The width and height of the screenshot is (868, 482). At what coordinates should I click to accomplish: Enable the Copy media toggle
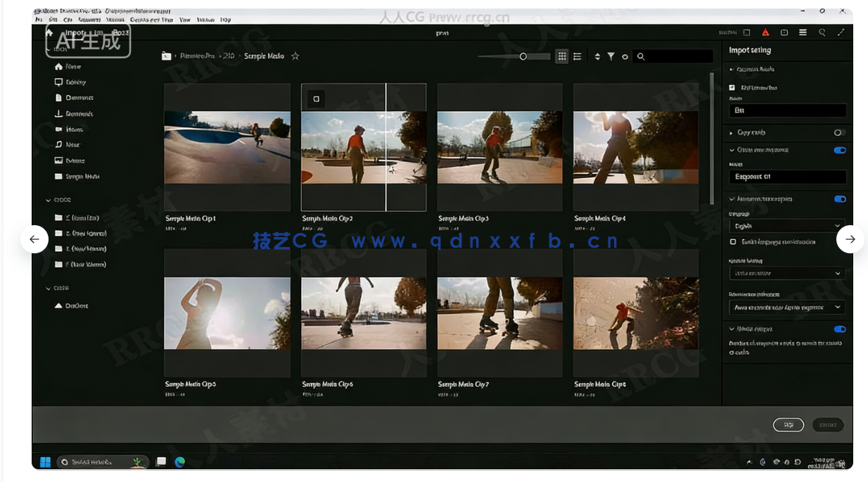(838, 132)
